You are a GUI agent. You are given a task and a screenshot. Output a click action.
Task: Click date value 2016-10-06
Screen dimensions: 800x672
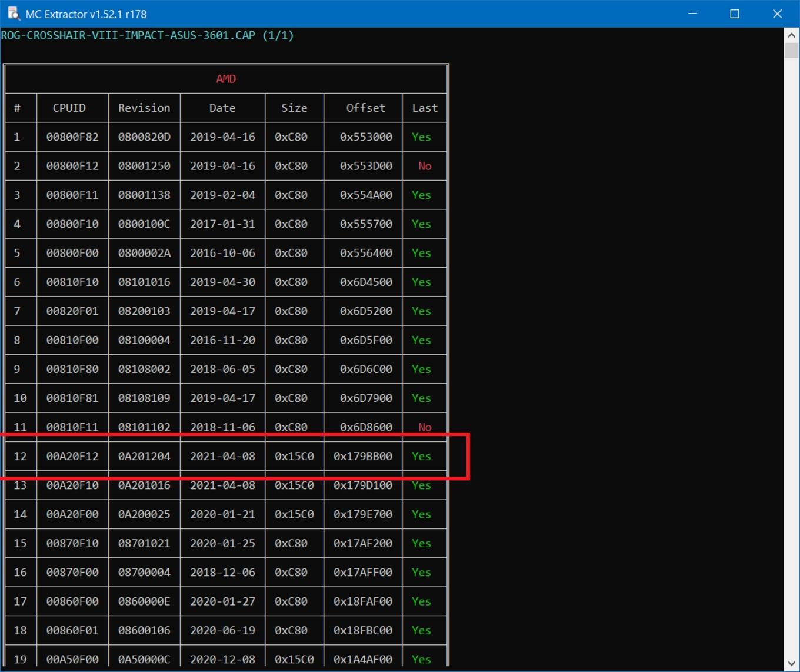coord(222,253)
